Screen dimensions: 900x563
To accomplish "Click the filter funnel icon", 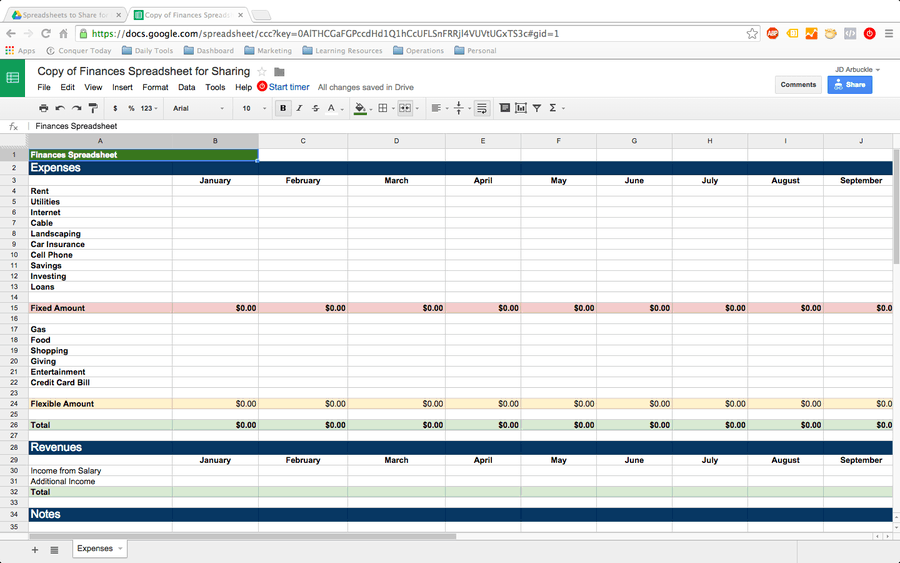I will tap(537, 108).
